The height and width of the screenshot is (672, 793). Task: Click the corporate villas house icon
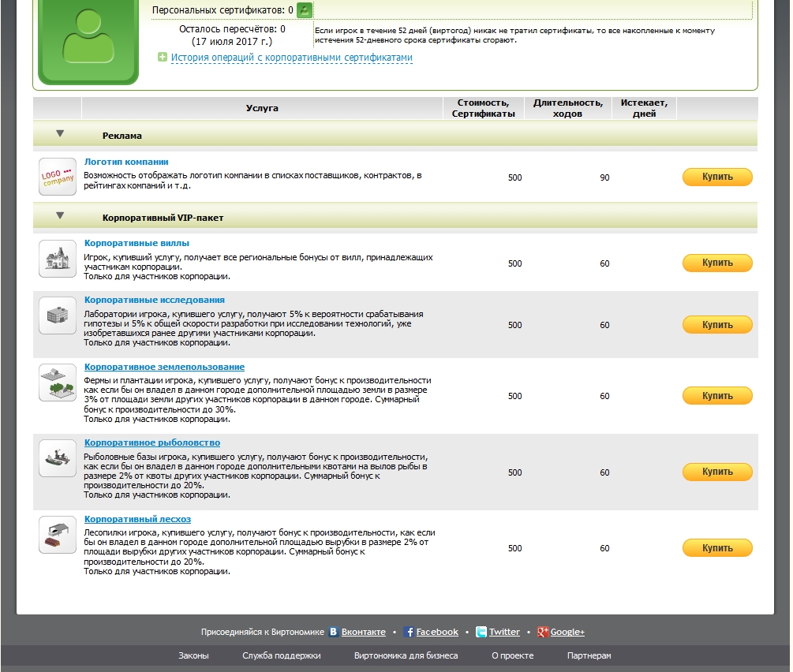point(58,259)
